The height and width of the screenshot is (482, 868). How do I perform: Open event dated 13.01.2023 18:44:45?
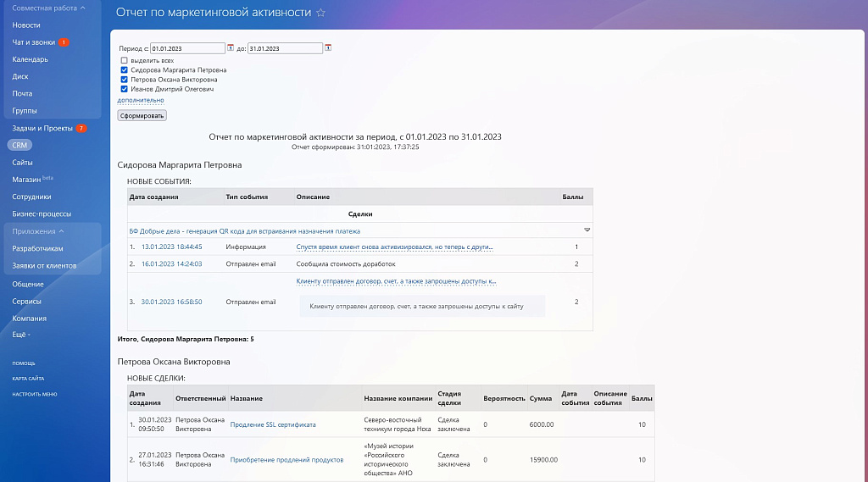click(171, 247)
